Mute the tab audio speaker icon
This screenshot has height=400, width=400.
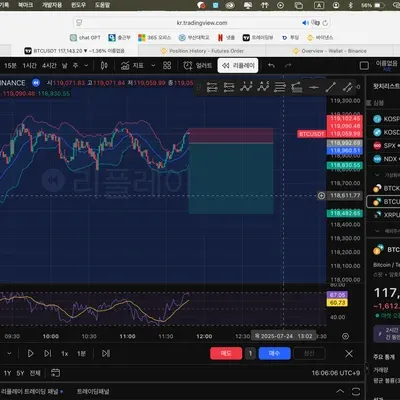click(x=305, y=23)
